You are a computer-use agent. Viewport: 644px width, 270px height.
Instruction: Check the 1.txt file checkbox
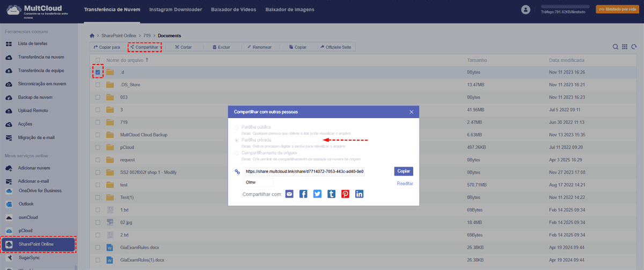[x=97, y=210]
